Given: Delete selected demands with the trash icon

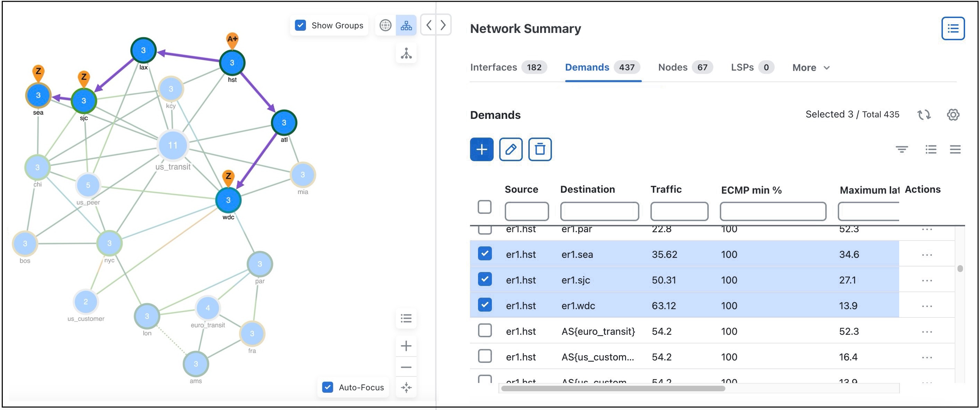Looking at the screenshot, I should [539, 149].
